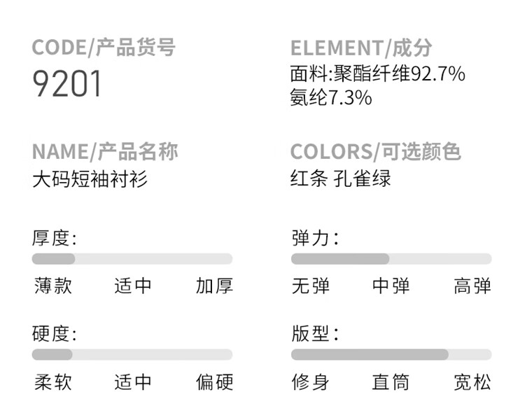Click the ELEMENT/成分 heading
This screenshot has width=525, height=420.
tap(361, 48)
